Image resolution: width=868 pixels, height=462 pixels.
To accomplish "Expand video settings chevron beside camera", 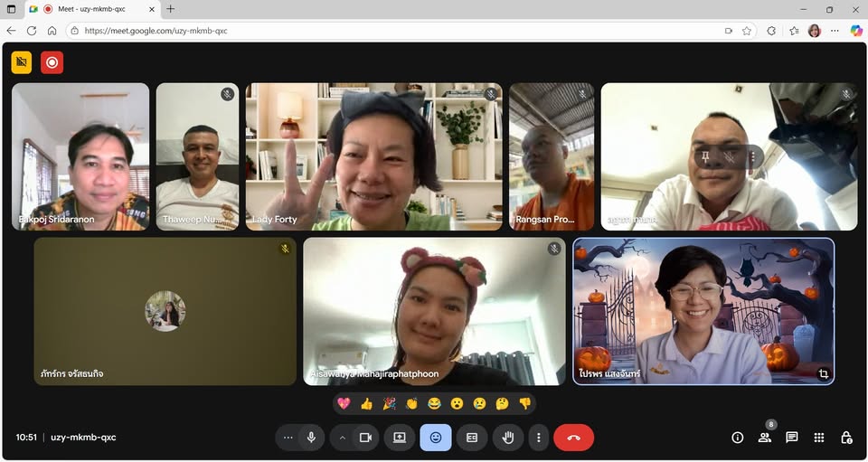I will tap(343, 438).
